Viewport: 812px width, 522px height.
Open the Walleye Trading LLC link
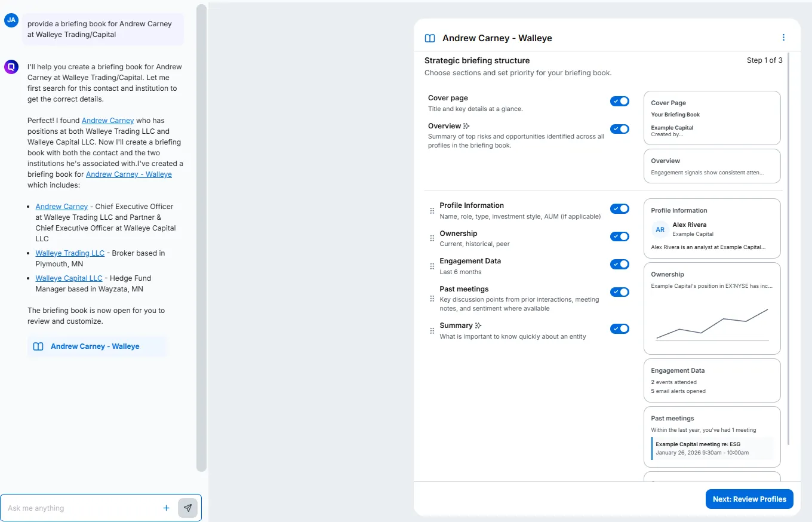click(x=70, y=253)
